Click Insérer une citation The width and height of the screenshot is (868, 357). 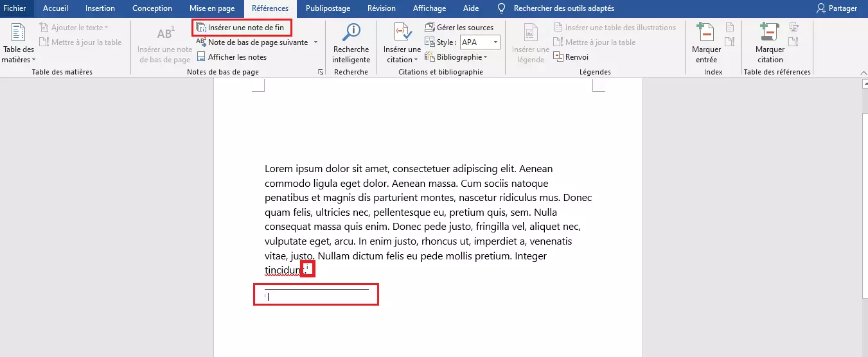(402, 44)
